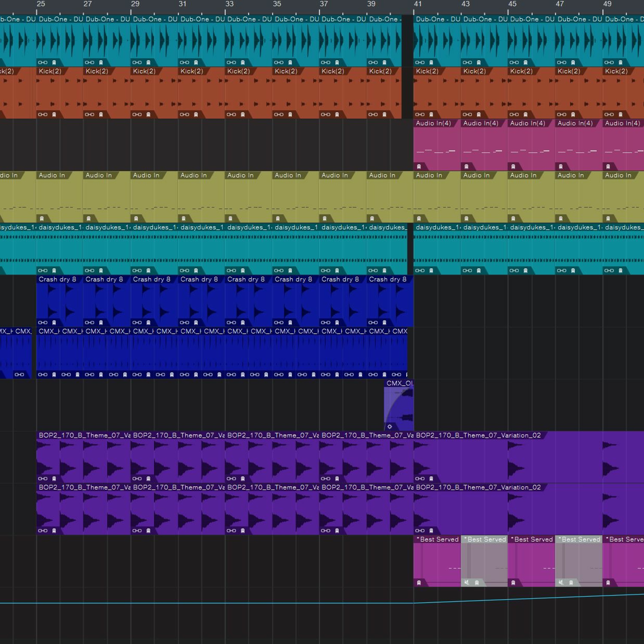Click the ghost icon on the Kick(2) clip at bar 25

pos(54,114)
